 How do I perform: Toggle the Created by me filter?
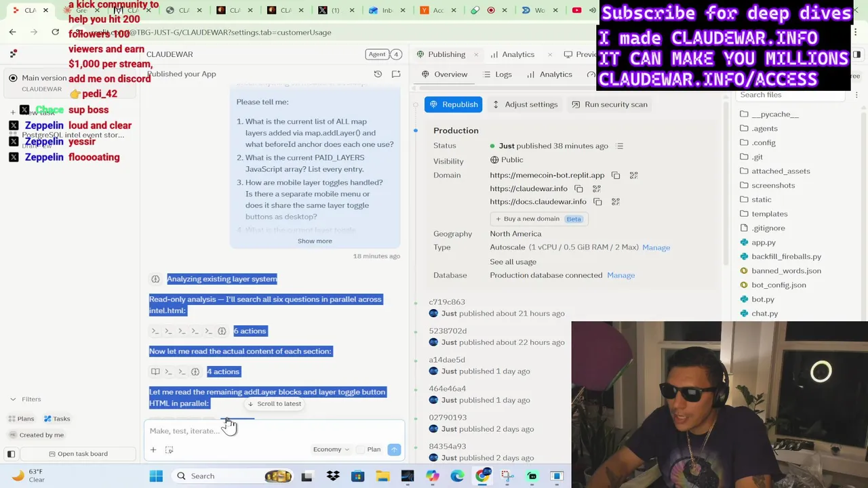tap(37, 435)
